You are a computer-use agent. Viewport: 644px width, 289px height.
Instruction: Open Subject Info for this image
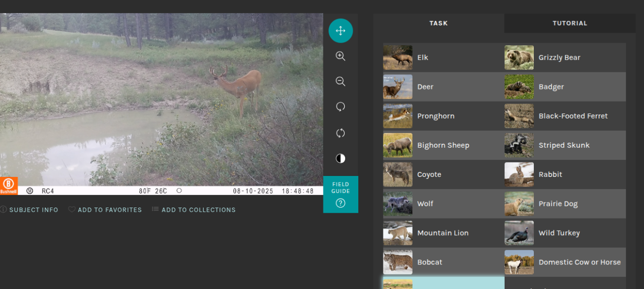29,210
